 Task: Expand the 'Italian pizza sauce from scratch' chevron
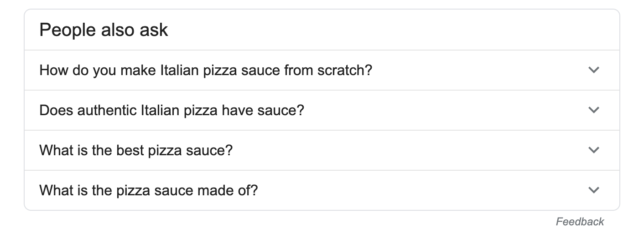593,70
